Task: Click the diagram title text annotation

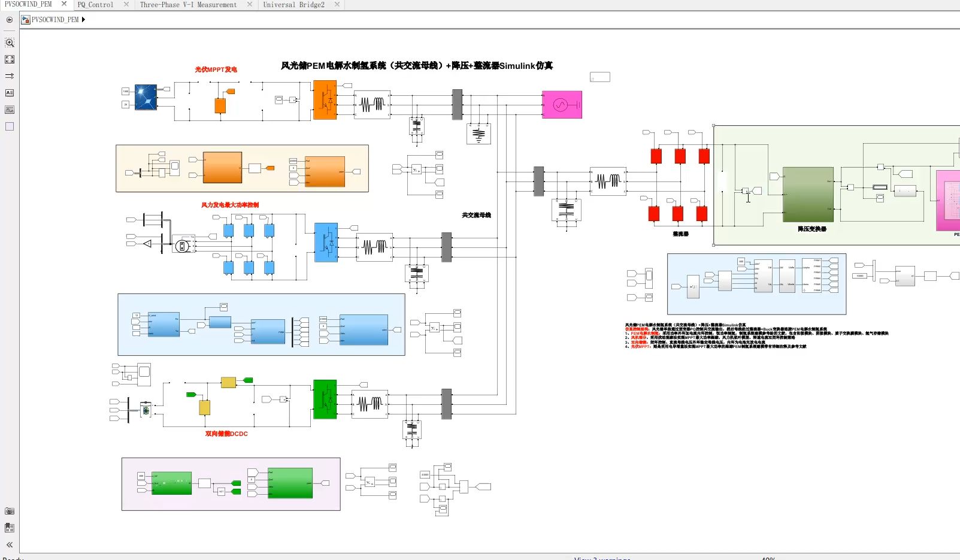Action: 417,65
